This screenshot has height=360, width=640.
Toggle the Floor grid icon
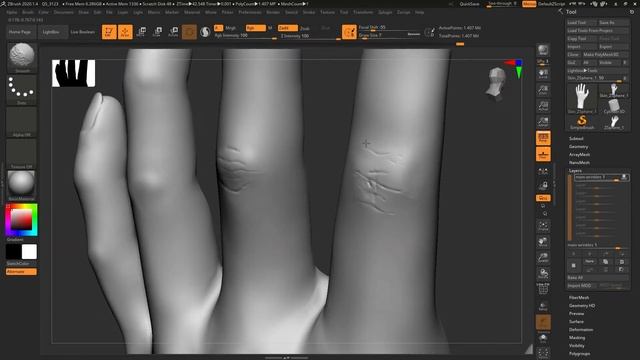pyautogui.click(x=543, y=155)
